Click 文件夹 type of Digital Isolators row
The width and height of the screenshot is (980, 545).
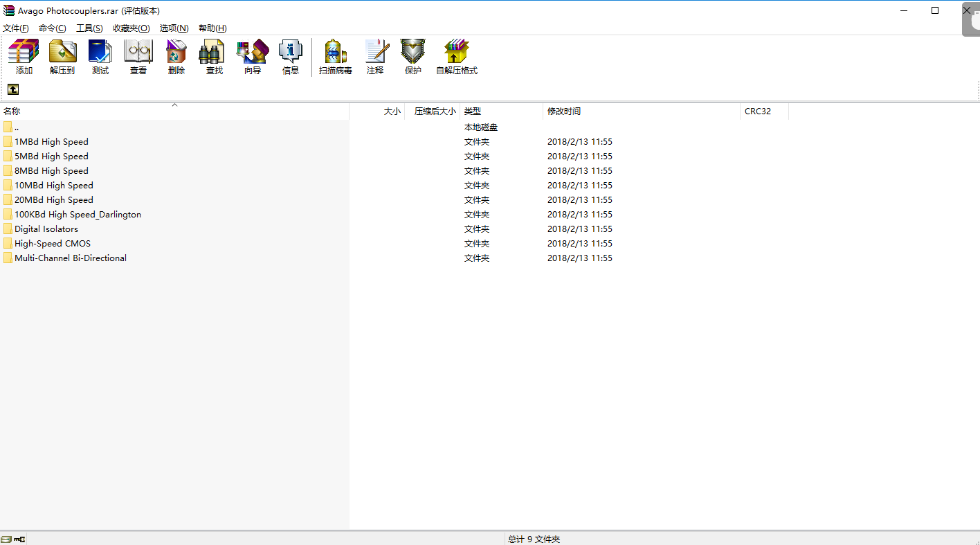click(x=477, y=229)
